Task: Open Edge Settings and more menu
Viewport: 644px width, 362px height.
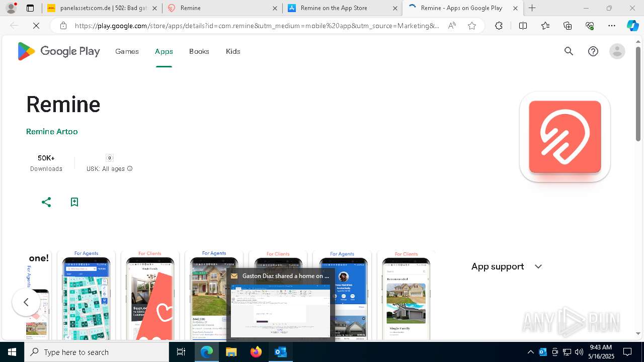Action: pos(612,26)
